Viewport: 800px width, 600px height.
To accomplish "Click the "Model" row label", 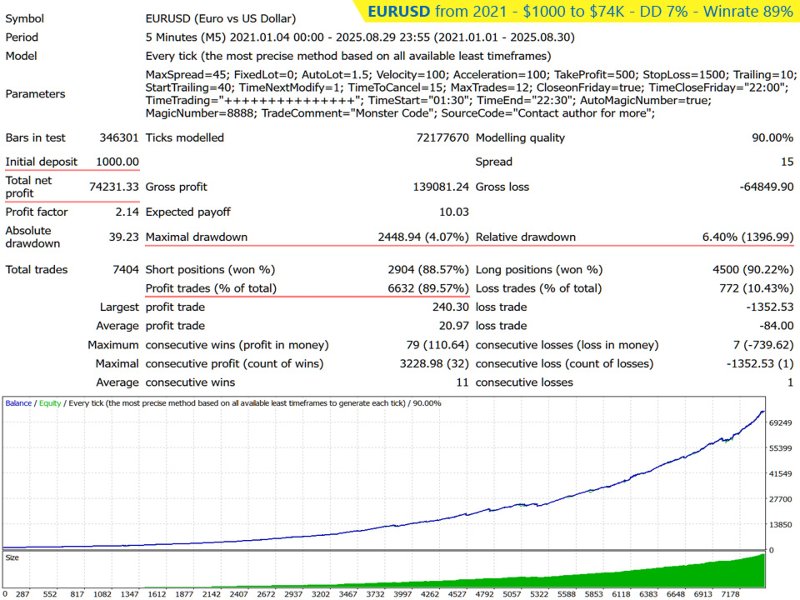I will pos(21,56).
